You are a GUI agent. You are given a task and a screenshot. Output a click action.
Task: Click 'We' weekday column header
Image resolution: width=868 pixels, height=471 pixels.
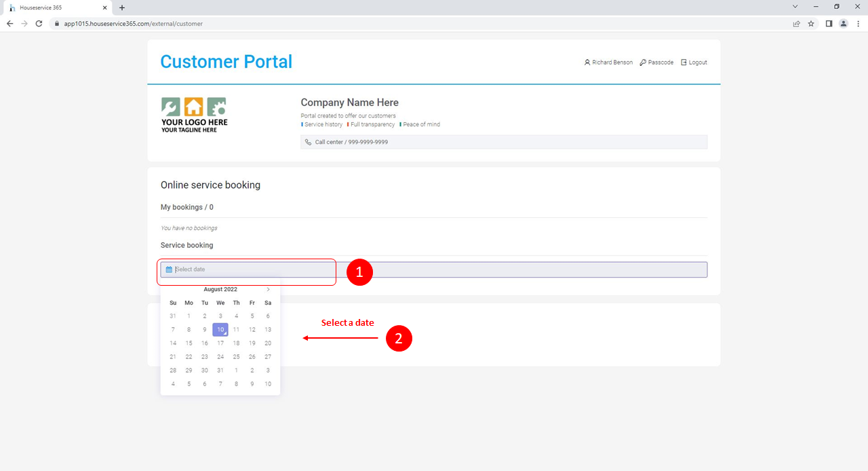pos(220,303)
